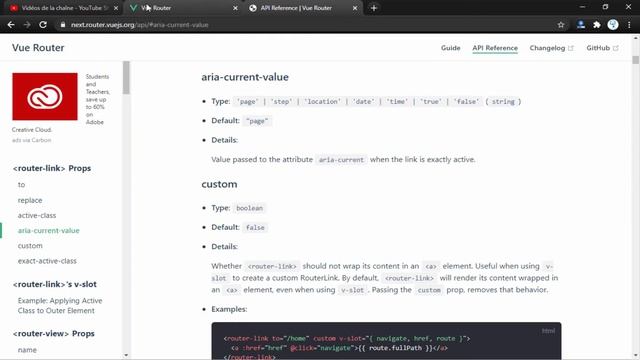Open sidebar section router-view Props

pyautogui.click(x=53, y=333)
